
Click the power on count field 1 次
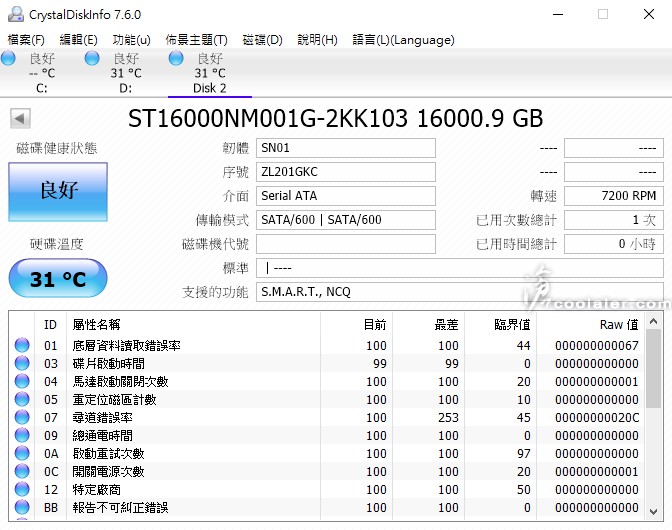(x=614, y=220)
